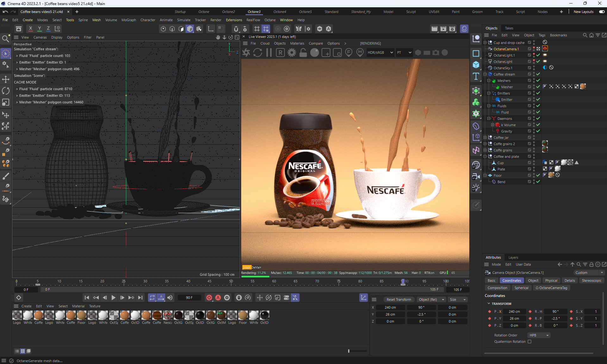Switch to the Takes tab

509,28
